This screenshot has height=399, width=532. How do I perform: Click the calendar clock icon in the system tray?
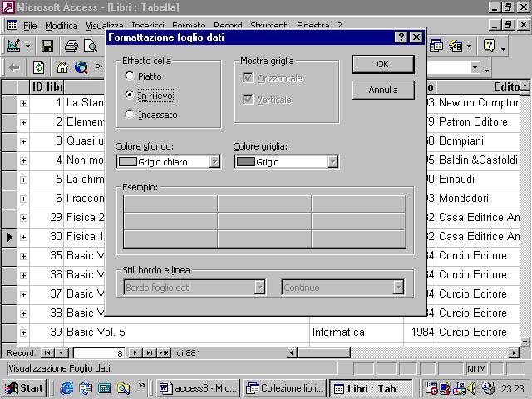431,388
